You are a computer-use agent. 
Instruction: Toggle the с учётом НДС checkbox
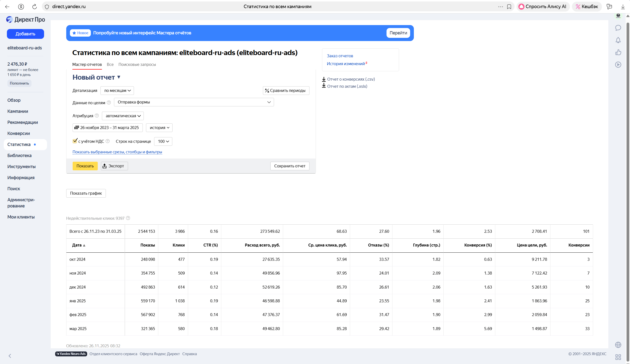(x=75, y=141)
